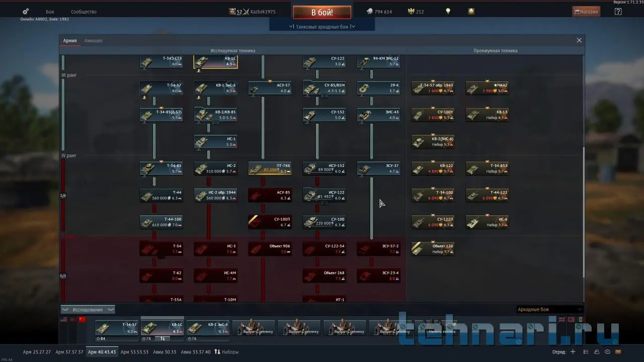Open the Магазин shop
The width and height of the screenshot is (644, 362).
coord(586,12)
